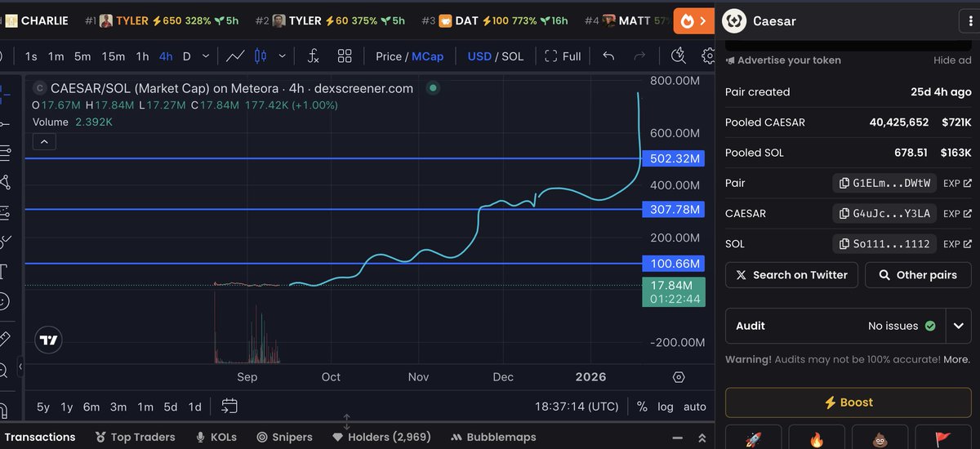The image size is (980, 449).
Task: Click the undo arrow in chart toolbar
Action: coord(608,56)
